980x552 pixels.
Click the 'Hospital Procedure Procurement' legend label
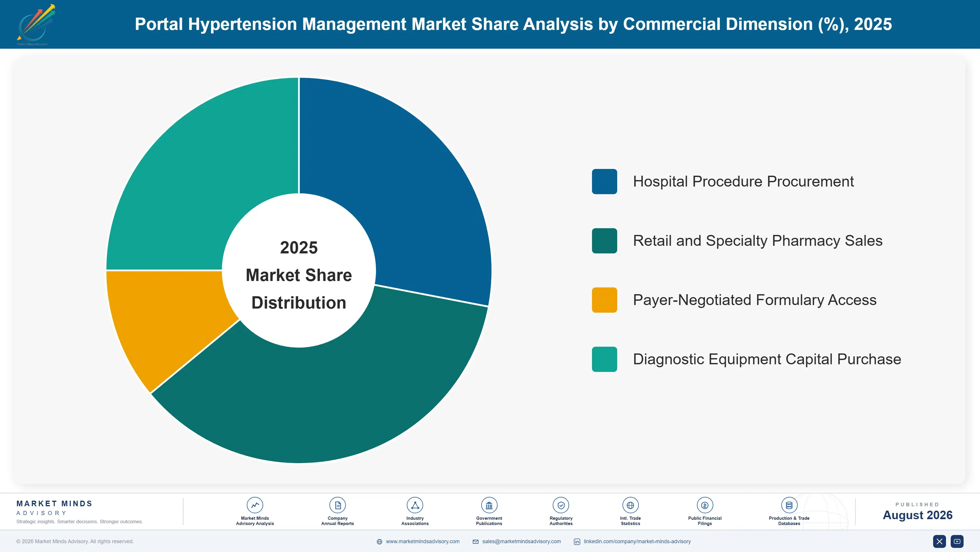pyautogui.click(x=743, y=182)
